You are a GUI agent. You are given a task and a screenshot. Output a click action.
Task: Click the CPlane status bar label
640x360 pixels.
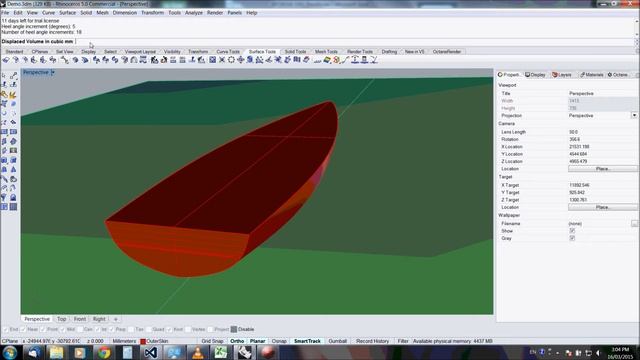pos(10,341)
